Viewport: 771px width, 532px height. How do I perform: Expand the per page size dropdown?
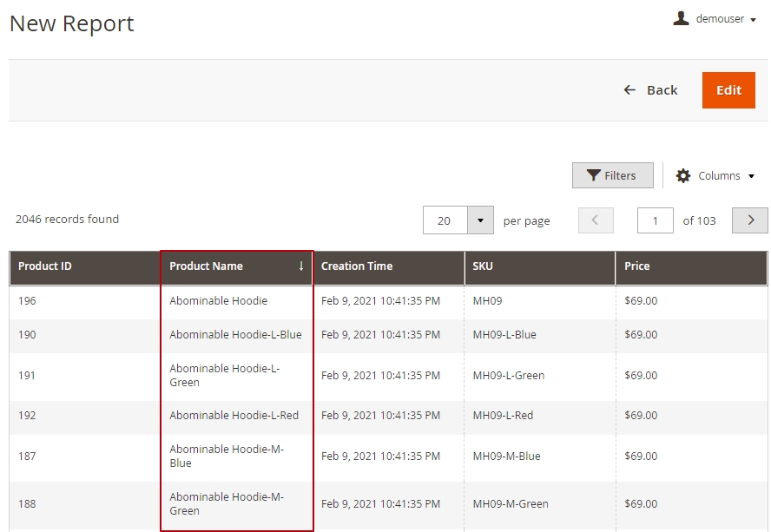(480, 220)
